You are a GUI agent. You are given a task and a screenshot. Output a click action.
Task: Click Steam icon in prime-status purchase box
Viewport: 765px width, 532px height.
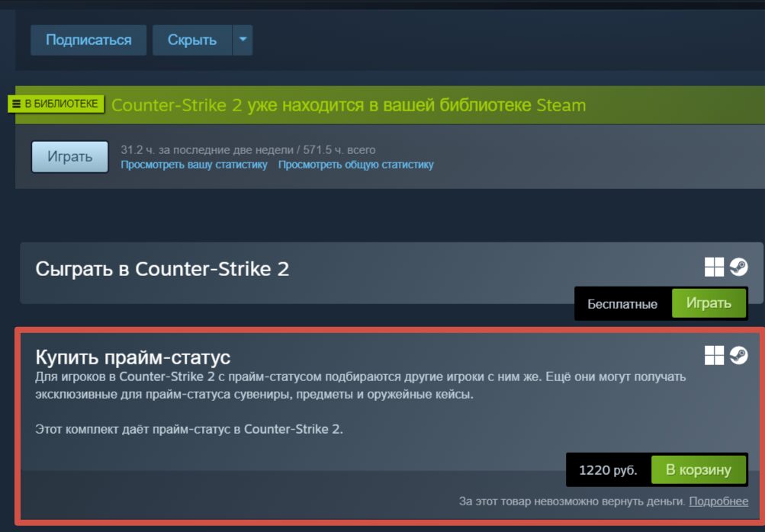pyautogui.click(x=738, y=355)
